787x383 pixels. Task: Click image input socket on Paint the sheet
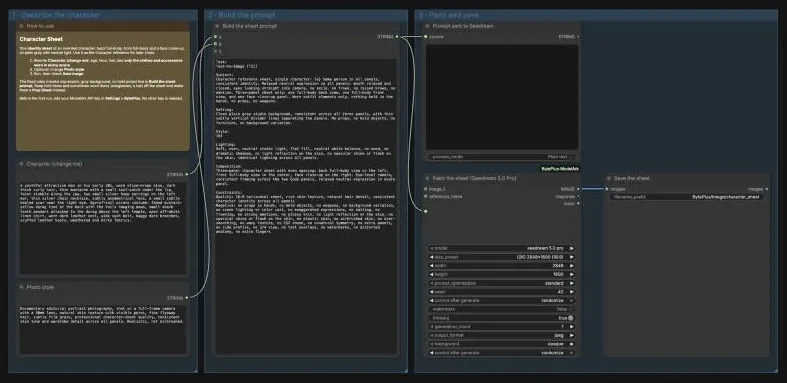(425, 189)
